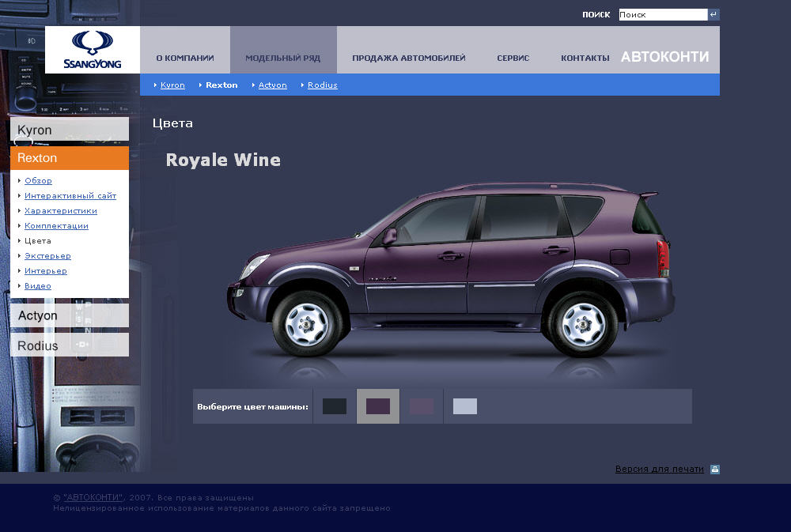
Task: Click the search submit arrow button
Action: 713,14
